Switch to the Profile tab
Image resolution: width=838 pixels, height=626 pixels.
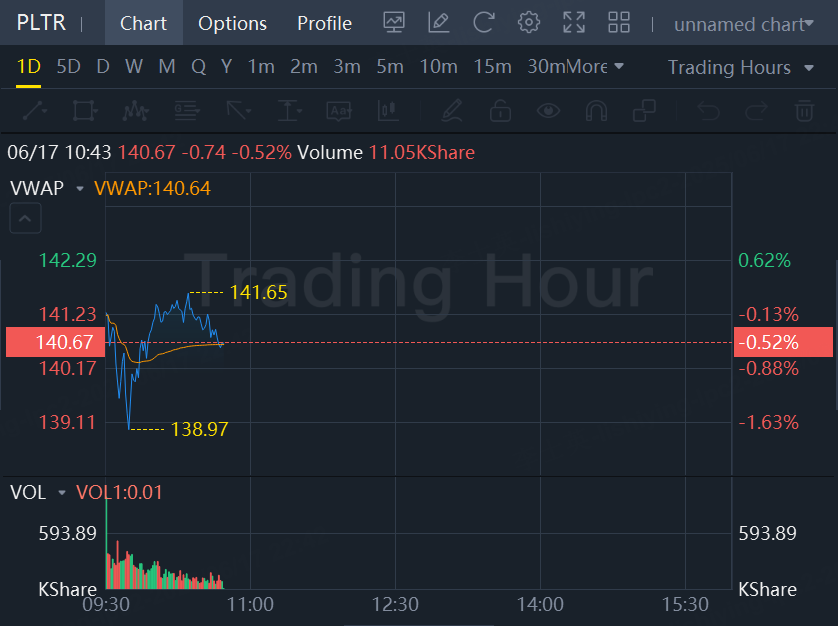pyautogui.click(x=324, y=23)
